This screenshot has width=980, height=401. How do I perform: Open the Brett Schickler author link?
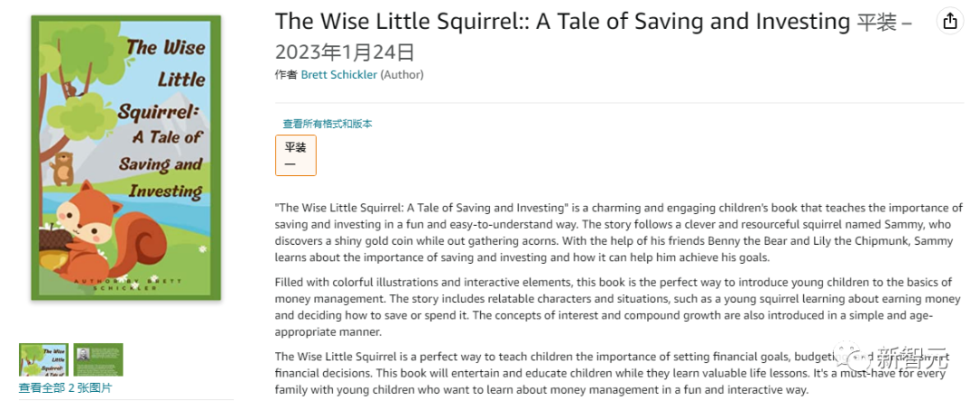339,74
